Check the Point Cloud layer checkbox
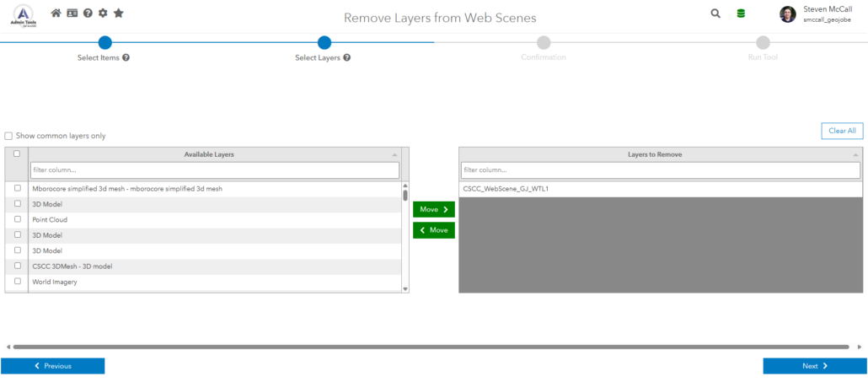The width and height of the screenshot is (868, 382). (18, 219)
